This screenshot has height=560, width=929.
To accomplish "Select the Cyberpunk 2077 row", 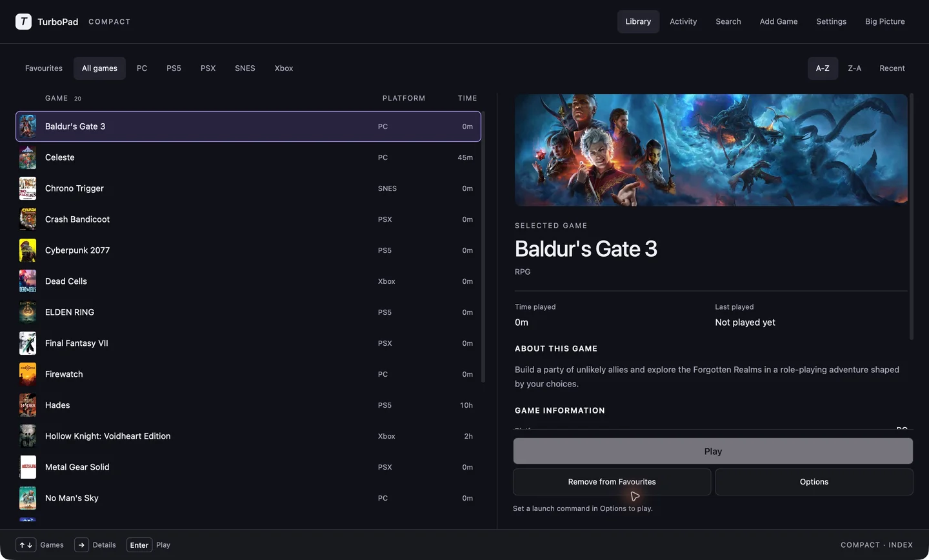I will tap(248, 250).
